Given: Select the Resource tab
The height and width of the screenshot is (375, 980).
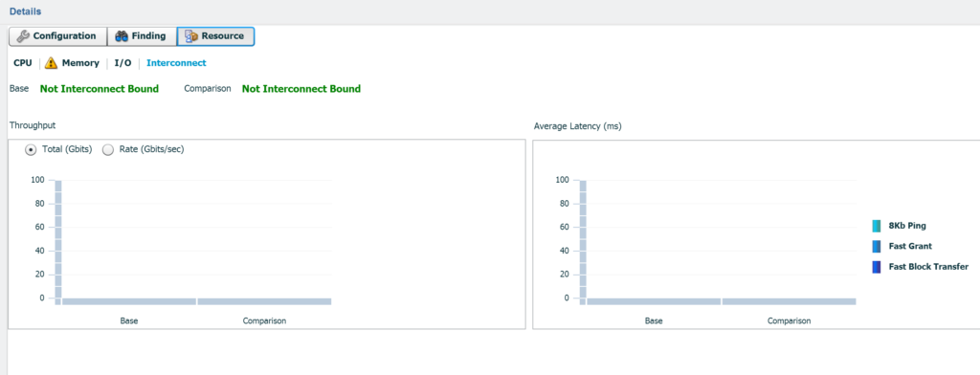Looking at the screenshot, I should (215, 36).
